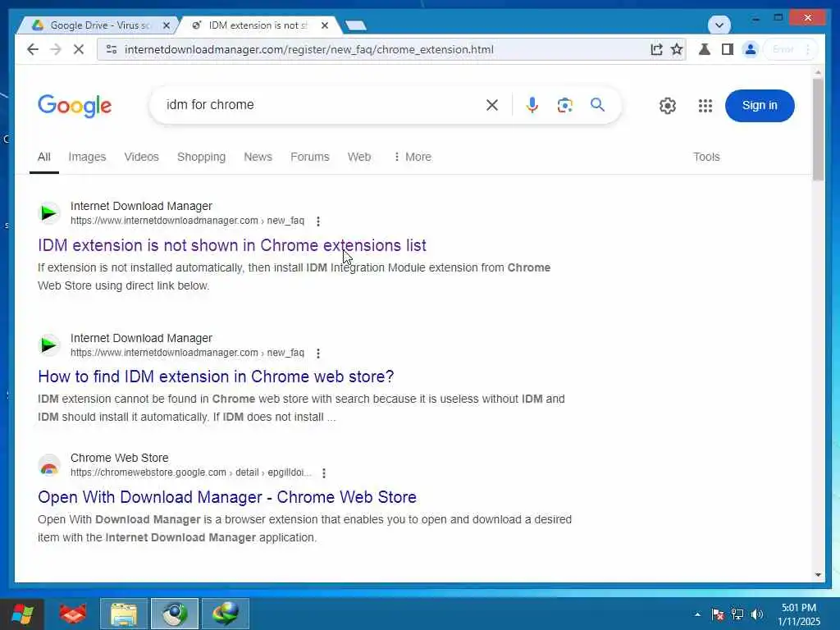Switch to Videos results
Screen dimensions: 840x630
141,157
